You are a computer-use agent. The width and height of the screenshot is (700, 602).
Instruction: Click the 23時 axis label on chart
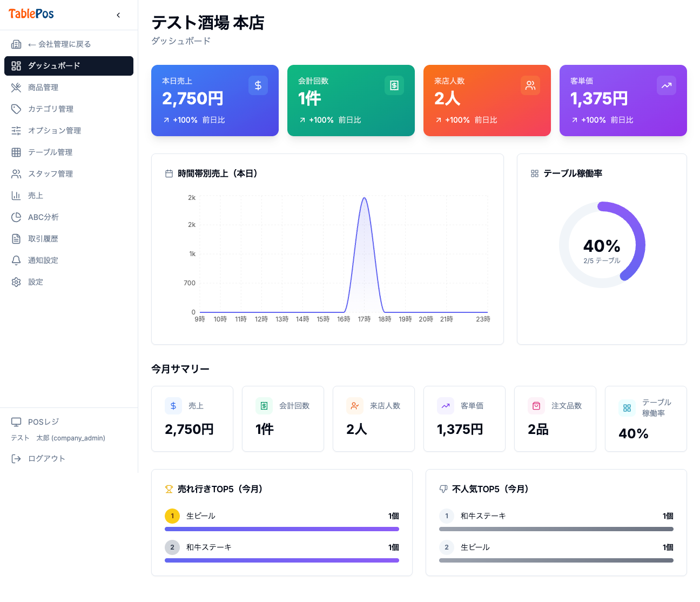(x=483, y=319)
